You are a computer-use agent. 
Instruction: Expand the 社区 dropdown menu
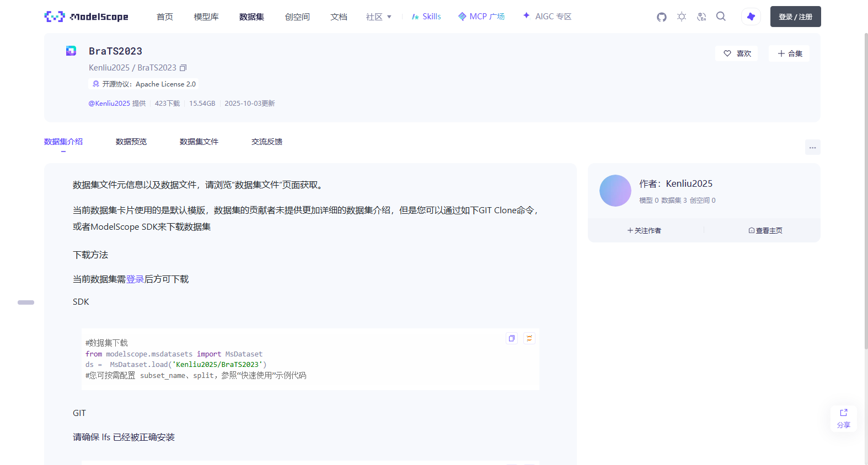click(379, 17)
